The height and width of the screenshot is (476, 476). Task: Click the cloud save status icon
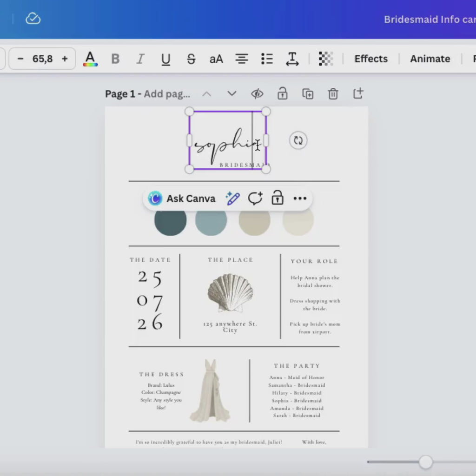pos(33,19)
